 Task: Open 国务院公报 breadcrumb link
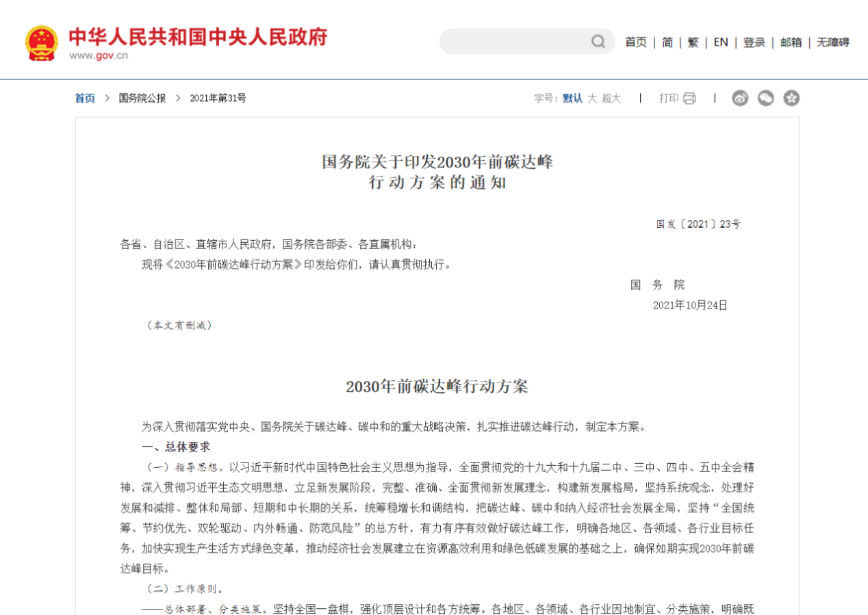[x=142, y=99]
